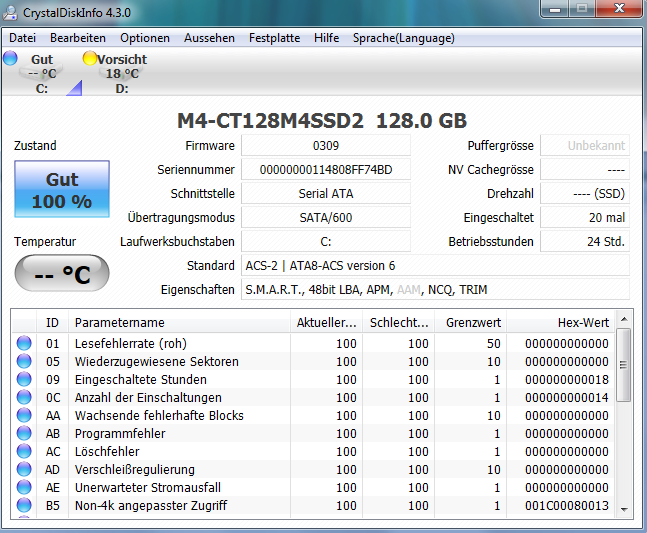Image resolution: width=647 pixels, height=533 pixels.
Task: Open the Bearbeiten menu
Action: click(x=78, y=38)
